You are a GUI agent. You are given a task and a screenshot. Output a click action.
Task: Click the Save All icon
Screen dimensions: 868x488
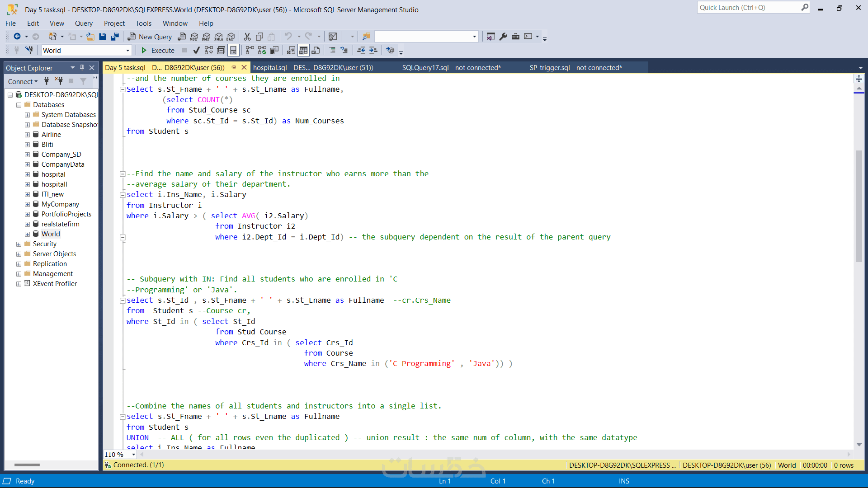tap(115, 37)
